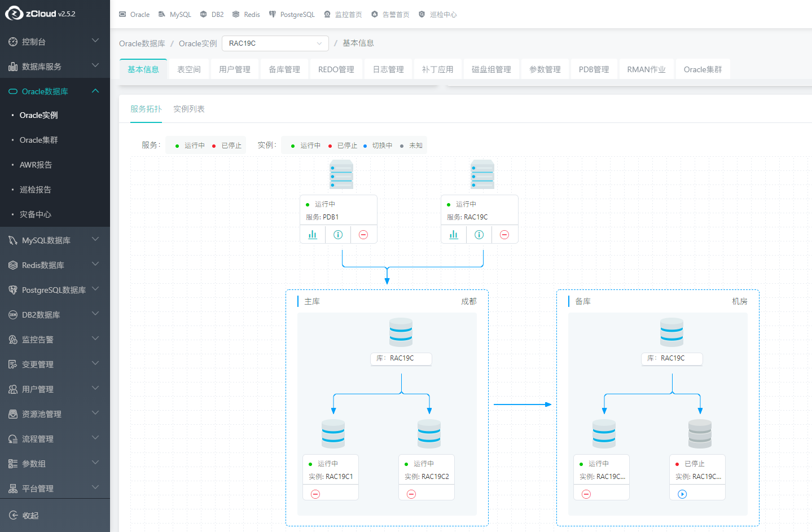Screen dimensions: 812x532
Task: Click the PDB1 service server icon
Action: tap(341, 174)
